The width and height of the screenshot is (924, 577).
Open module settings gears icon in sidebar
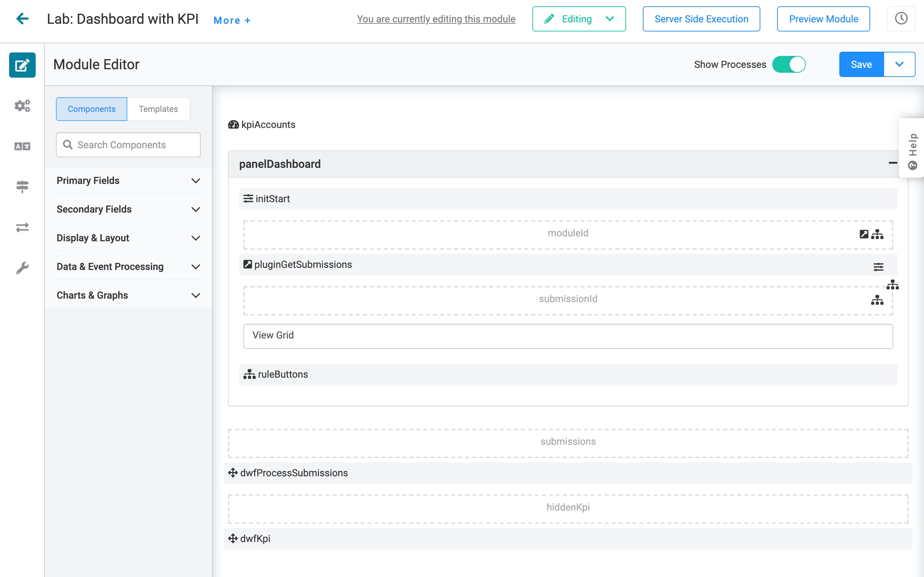[22, 106]
